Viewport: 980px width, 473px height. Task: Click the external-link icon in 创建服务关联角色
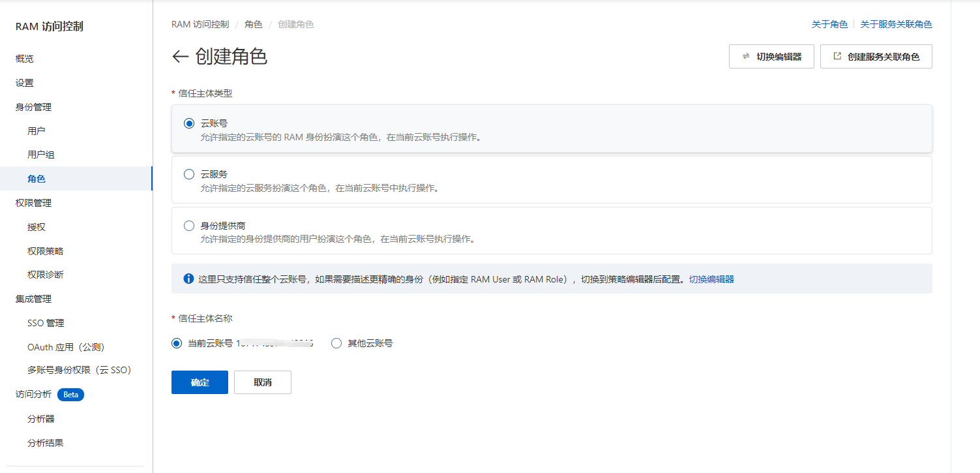coord(838,57)
